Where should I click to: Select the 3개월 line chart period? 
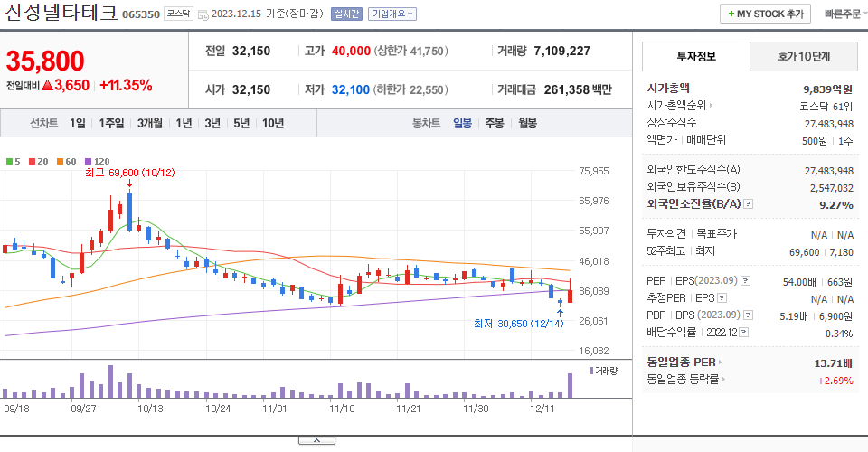(149, 123)
